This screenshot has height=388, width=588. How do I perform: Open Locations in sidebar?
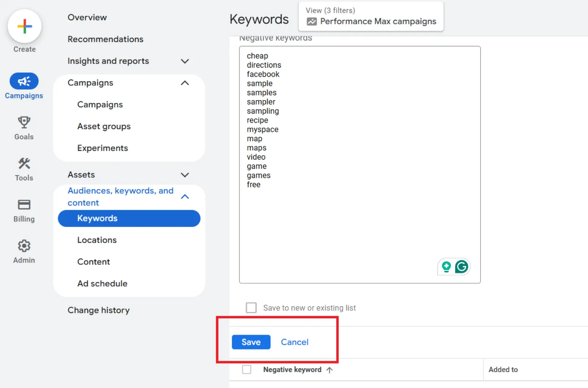coord(97,240)
